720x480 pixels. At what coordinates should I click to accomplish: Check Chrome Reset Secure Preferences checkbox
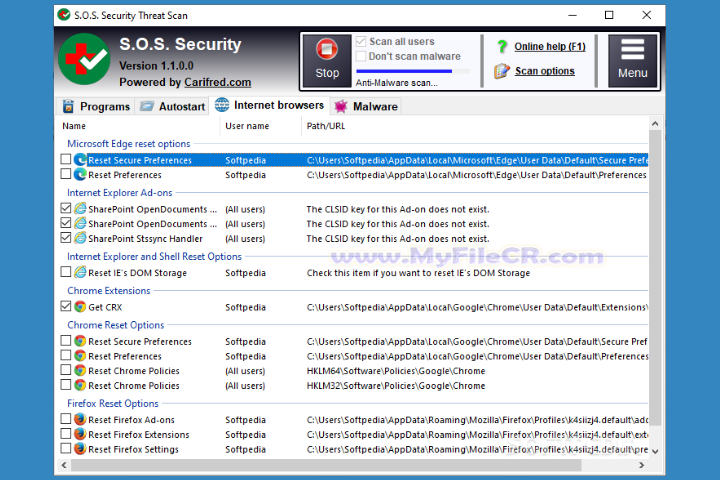tap(66, 340)
